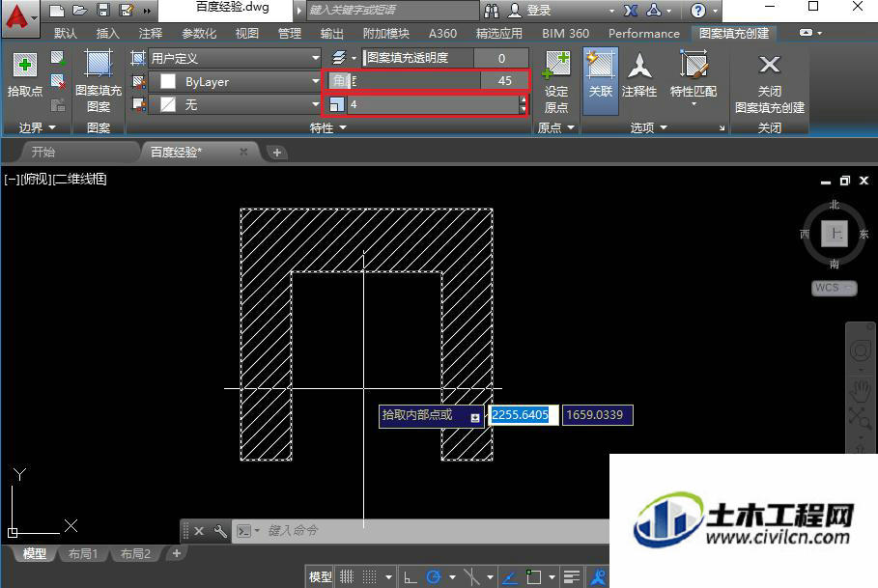Open the 无 background color dropdown

point(234,104)
